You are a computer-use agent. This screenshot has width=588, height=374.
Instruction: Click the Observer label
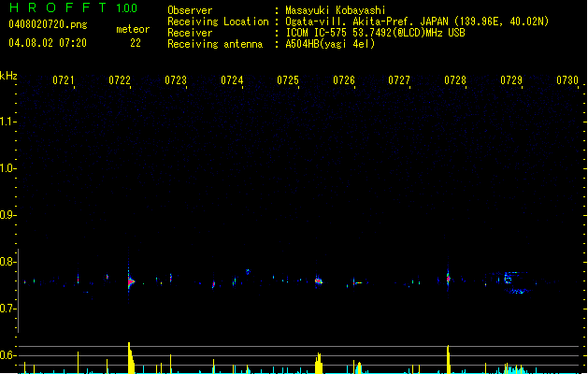pos(190,10)
